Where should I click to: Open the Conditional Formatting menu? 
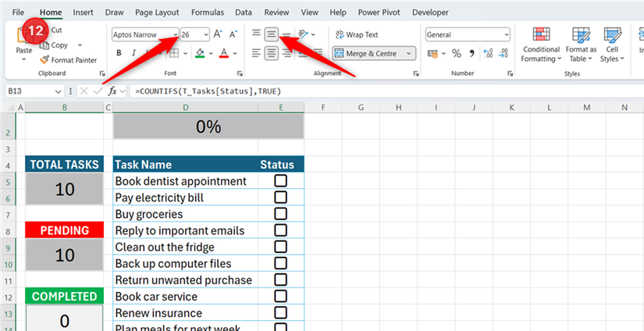click(541, 45)
